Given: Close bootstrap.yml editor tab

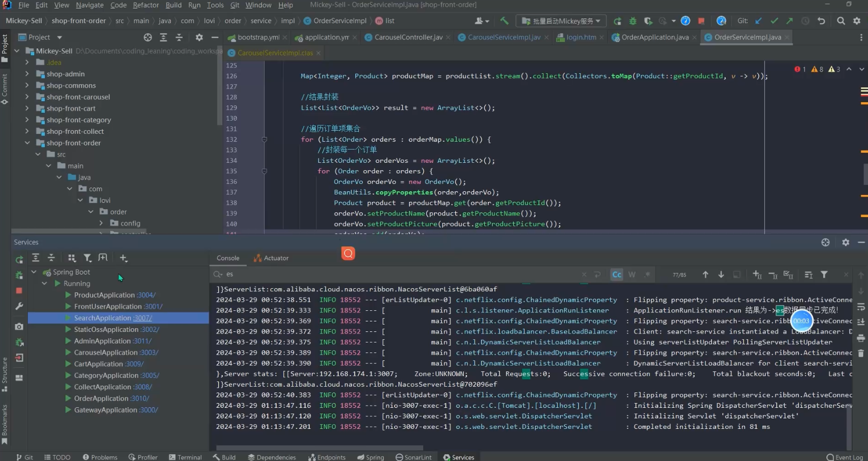Looking at the screenshot, I should [285, 37].
